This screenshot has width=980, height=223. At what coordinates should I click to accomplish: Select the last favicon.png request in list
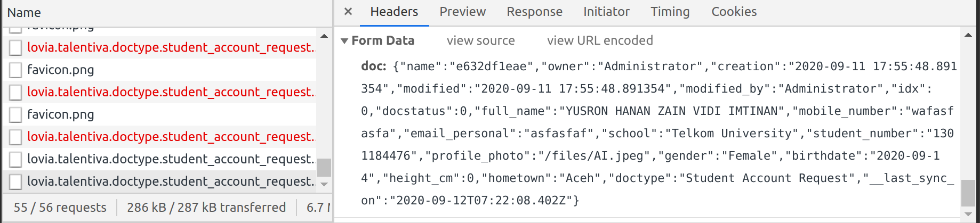tap(61, 114)
